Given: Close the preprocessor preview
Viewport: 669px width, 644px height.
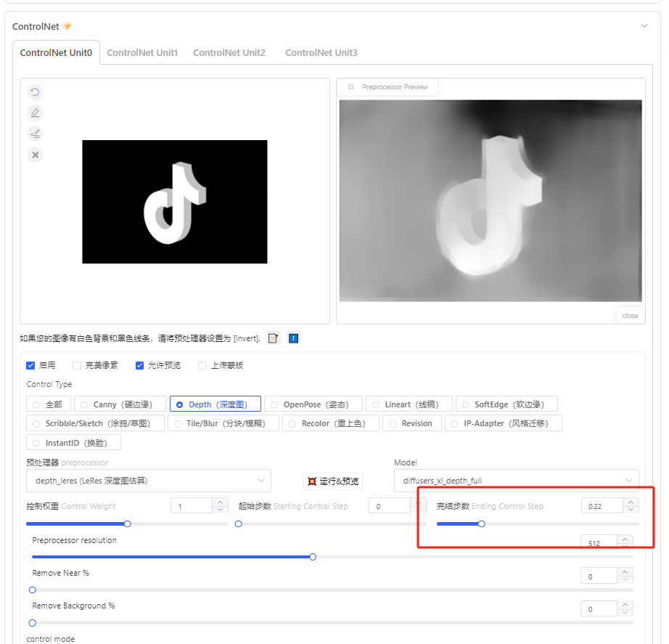Looking at the screenshot, I should pyautogui.click(x=630, y=316).
